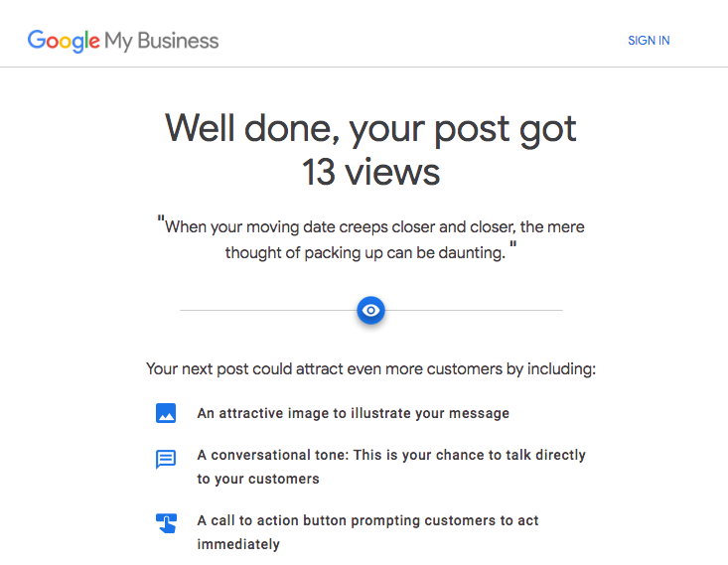
Task: Click the "Well done, your post got" heading
Action: tap(370, 128)
